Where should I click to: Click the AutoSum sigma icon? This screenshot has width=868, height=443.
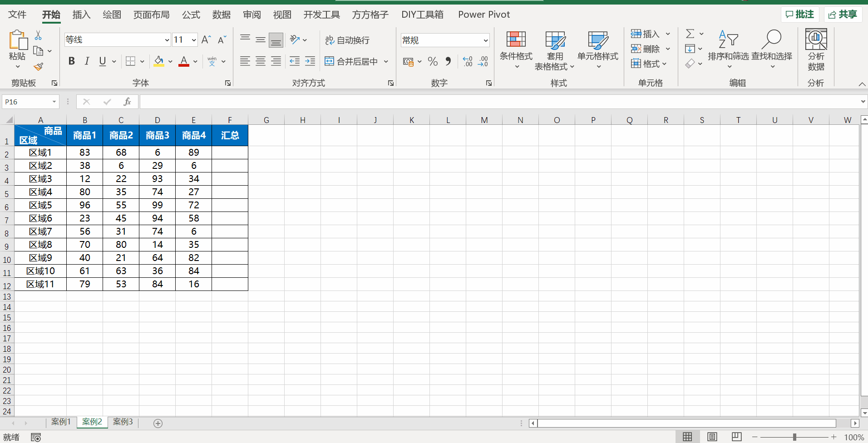[690, 34]
